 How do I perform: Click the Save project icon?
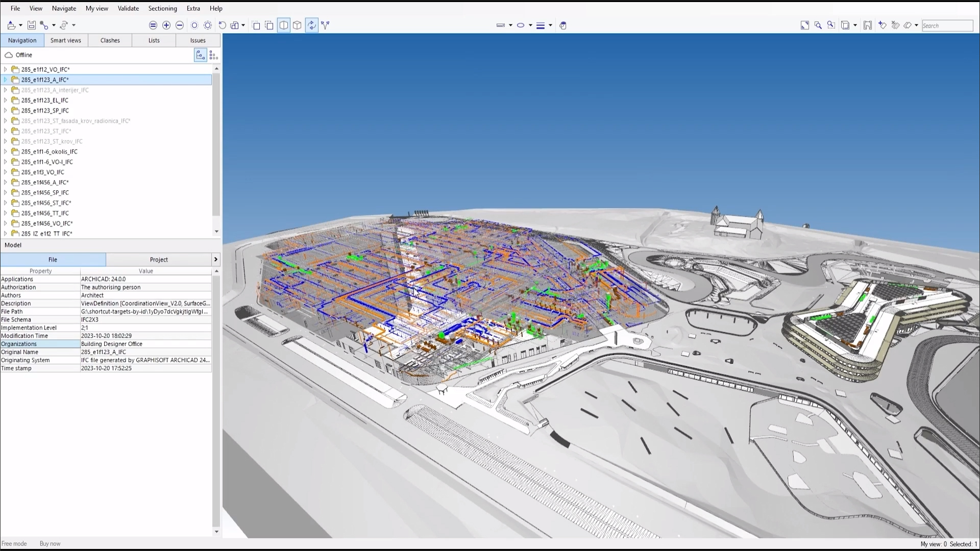click(32, 26)
